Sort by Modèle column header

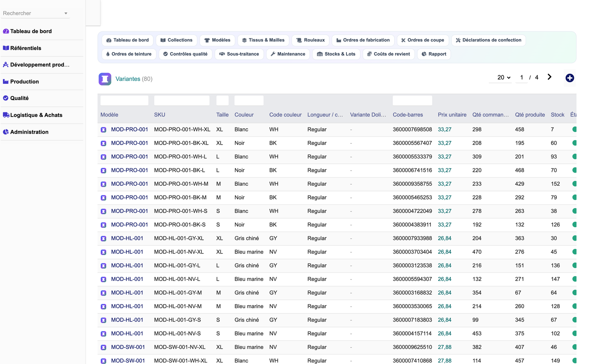(109, 115)
